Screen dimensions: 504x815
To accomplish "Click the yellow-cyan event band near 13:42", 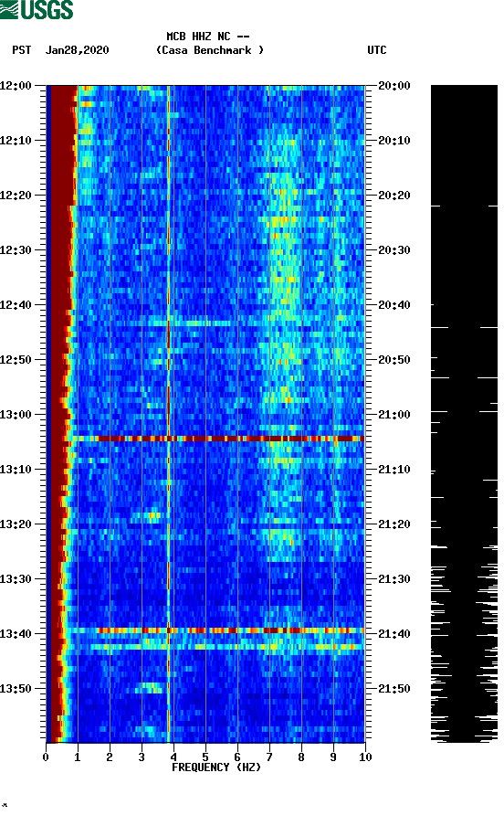I will coord(226,647).
